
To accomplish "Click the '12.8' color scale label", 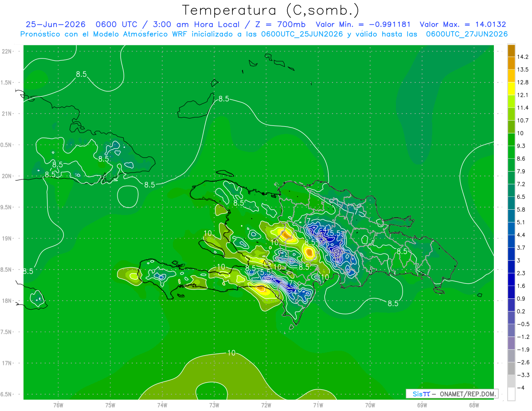I will point(522,82).
